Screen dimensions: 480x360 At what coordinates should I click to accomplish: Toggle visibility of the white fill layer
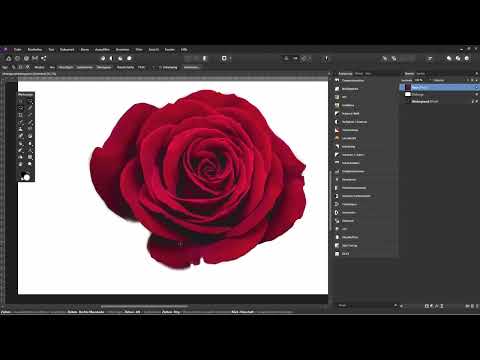click(x=476, y=94)
